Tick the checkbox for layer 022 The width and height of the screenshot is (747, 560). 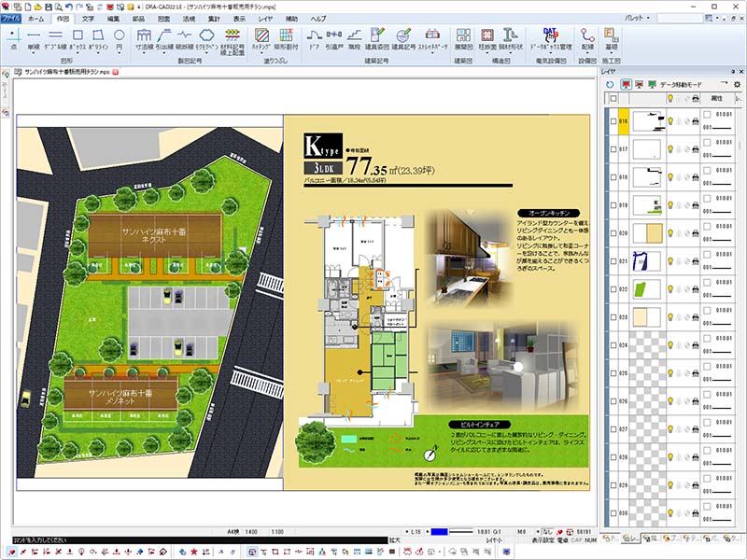click(x=613, y=289)
